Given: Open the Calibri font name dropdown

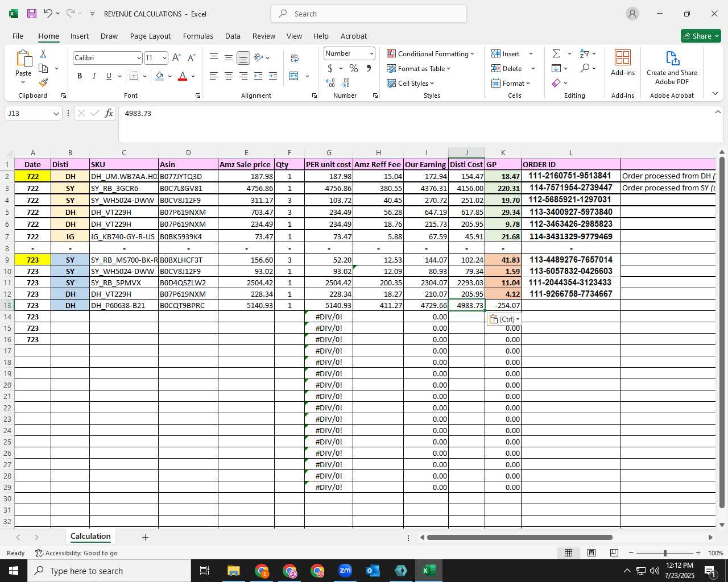Looking at the screenshot, I should click(x=138, y=58).
